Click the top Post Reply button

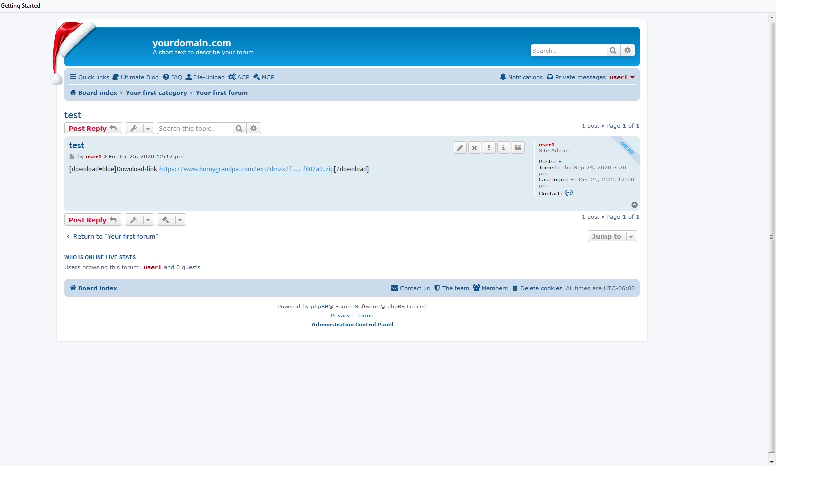click(93, 129)
